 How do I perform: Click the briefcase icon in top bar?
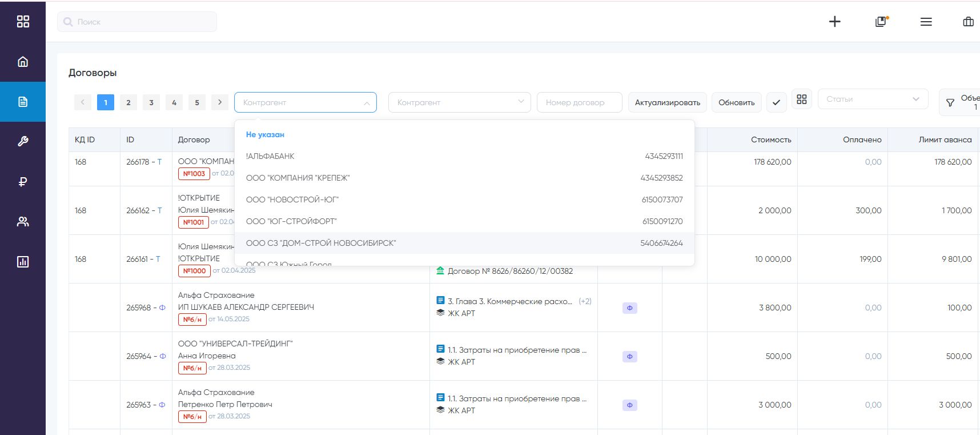pyautogui.click(x=968, y=22)
